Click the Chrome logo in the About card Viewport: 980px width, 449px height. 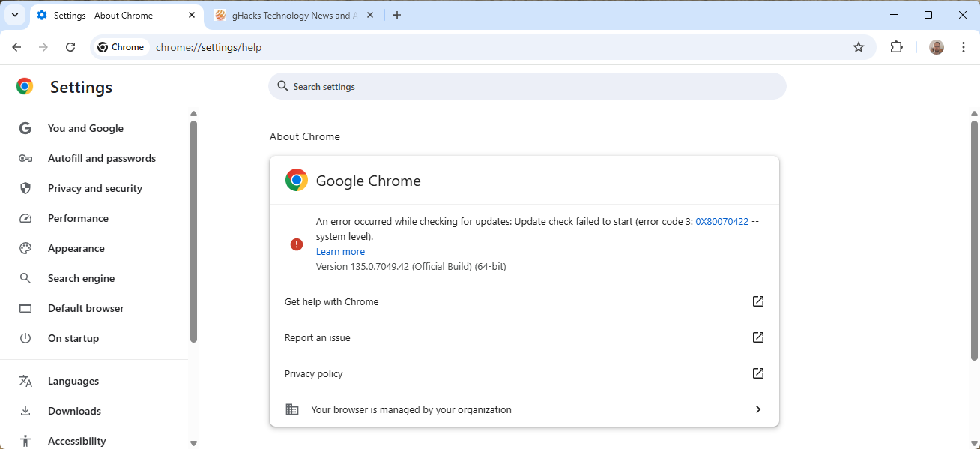click(x=296, y=180)
